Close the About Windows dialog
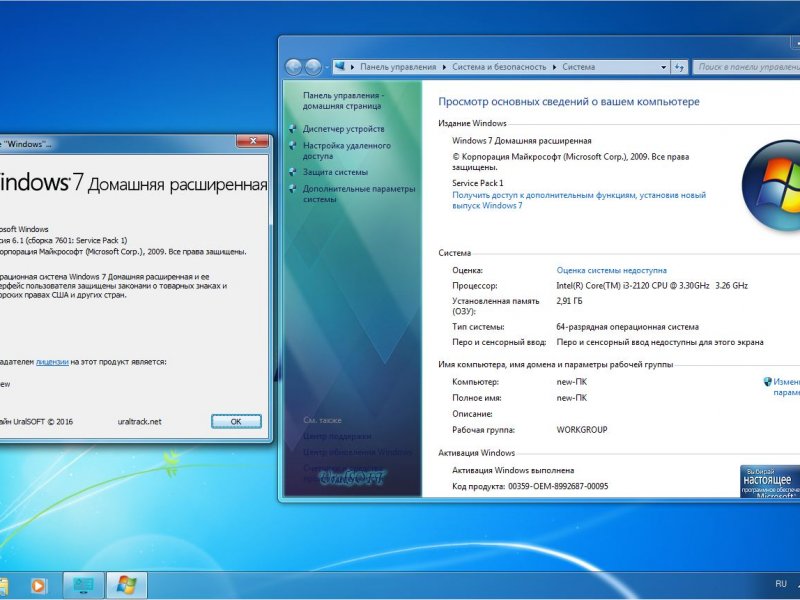Image resolution: width=800 pixels, height=600 pixels. [x=253, y=141]
